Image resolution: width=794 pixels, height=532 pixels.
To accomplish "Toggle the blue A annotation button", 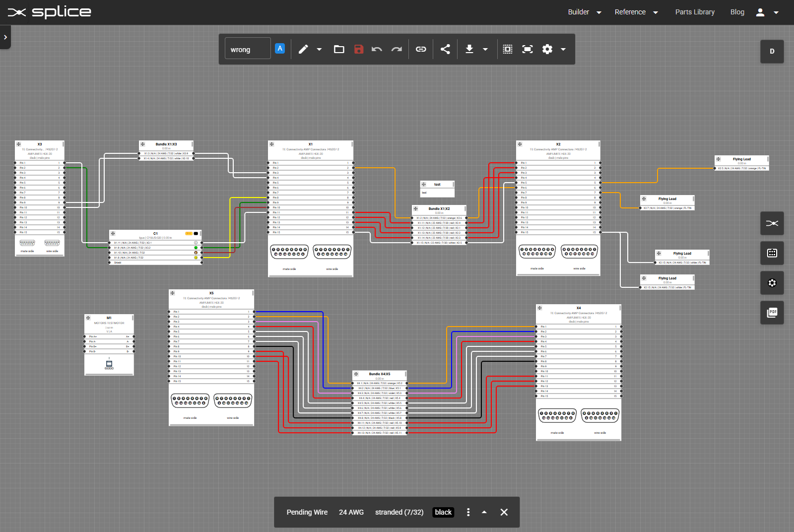I will click(x=280, y=49).
